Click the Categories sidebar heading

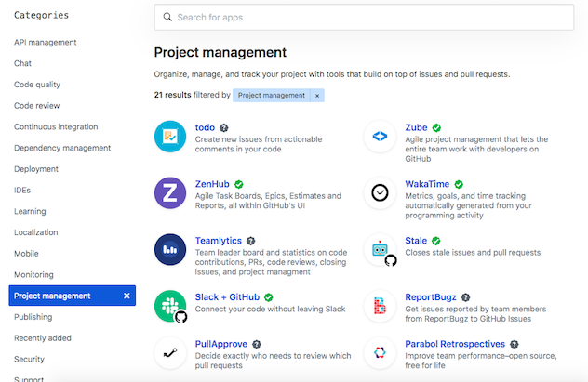tap(41, 16)
